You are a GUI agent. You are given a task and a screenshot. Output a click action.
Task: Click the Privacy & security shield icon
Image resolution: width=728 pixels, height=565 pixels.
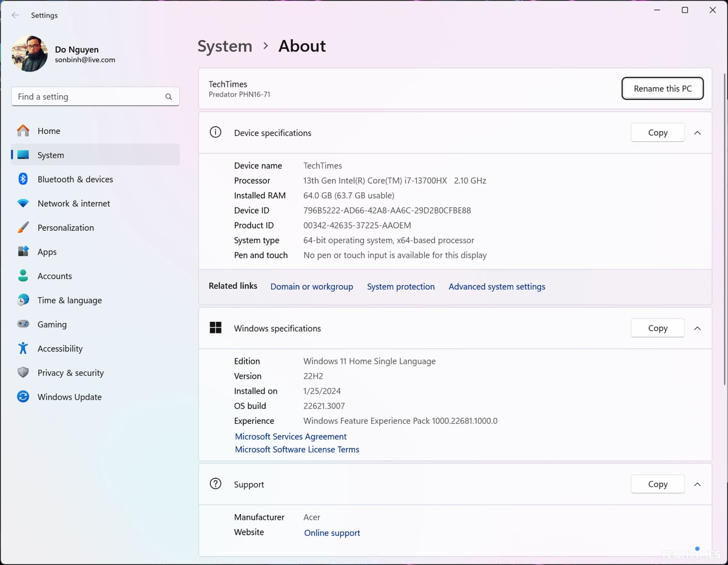(x=23, y=373)
